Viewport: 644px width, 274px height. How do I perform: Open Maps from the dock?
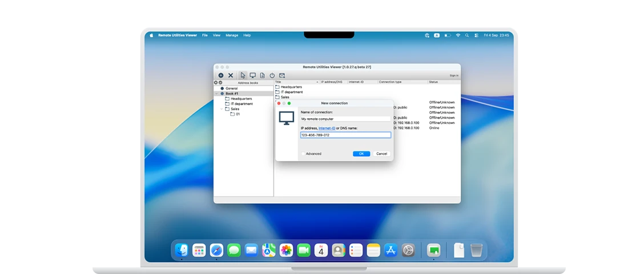(x=268, y=250)
